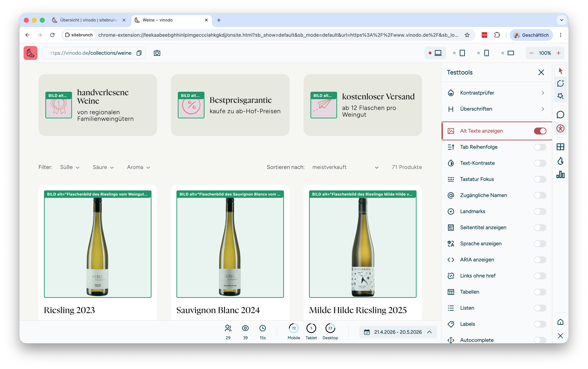
Task: Enable the Labels toggle
Action: click(x=540, y=324)
